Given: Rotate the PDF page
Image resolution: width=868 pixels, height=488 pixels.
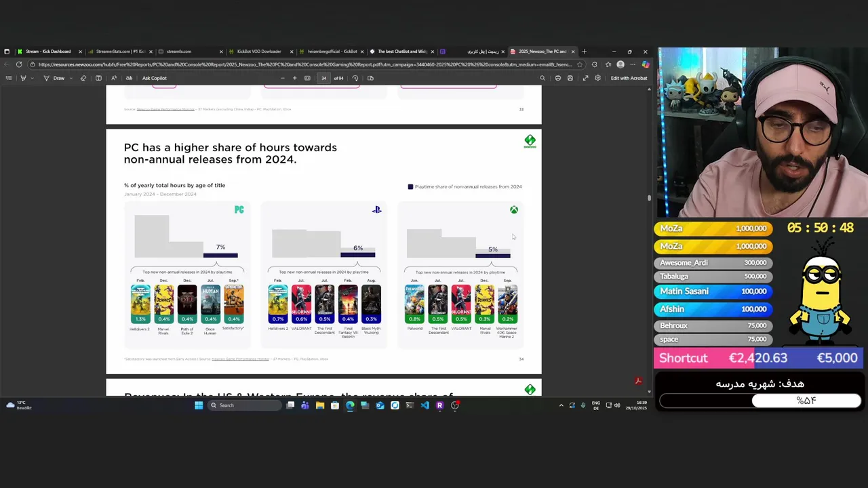Looking at the screenshot, I should click(x=355, y=78).
